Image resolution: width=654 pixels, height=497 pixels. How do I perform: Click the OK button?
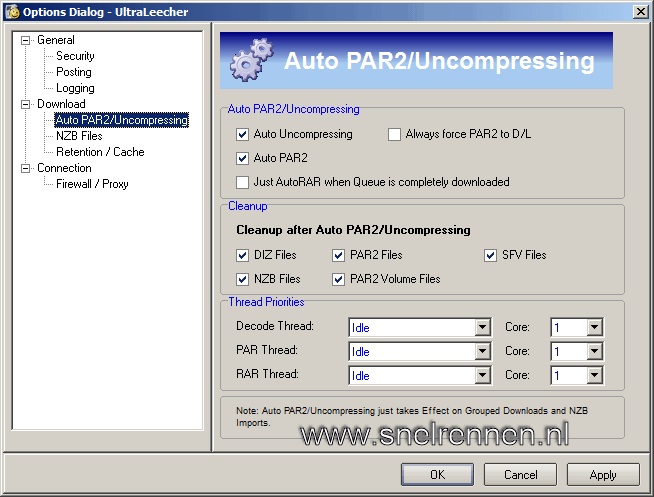pos(437,474)
